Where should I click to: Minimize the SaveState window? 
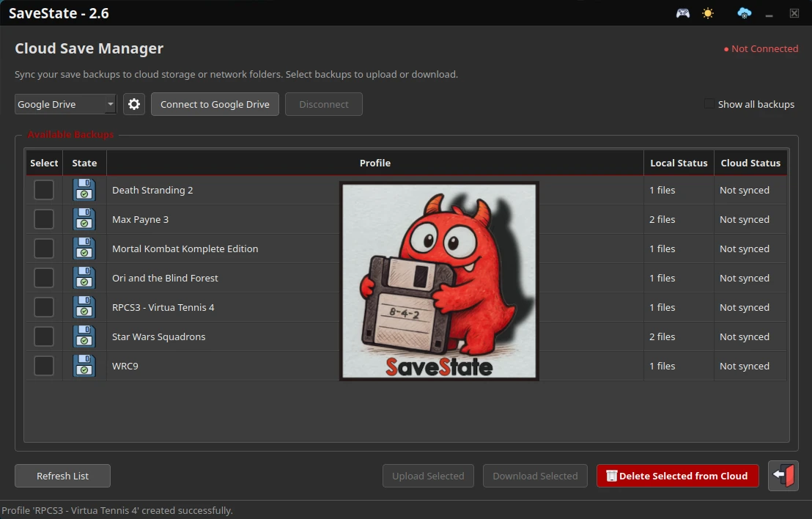click(769, 14)
